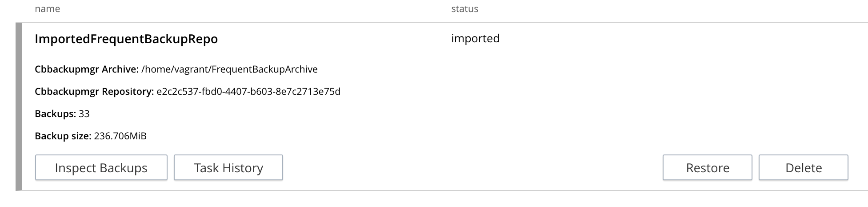Click empty space between Task History and Restore
Screen dimensions: 868x207
(471, 168)
